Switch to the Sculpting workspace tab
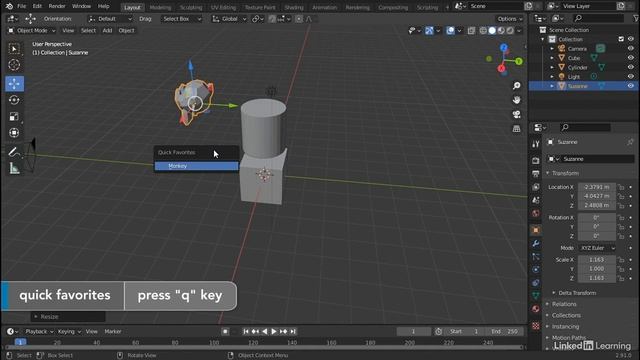The width and height of the screenshot is (640, 360). click(191, 7)
